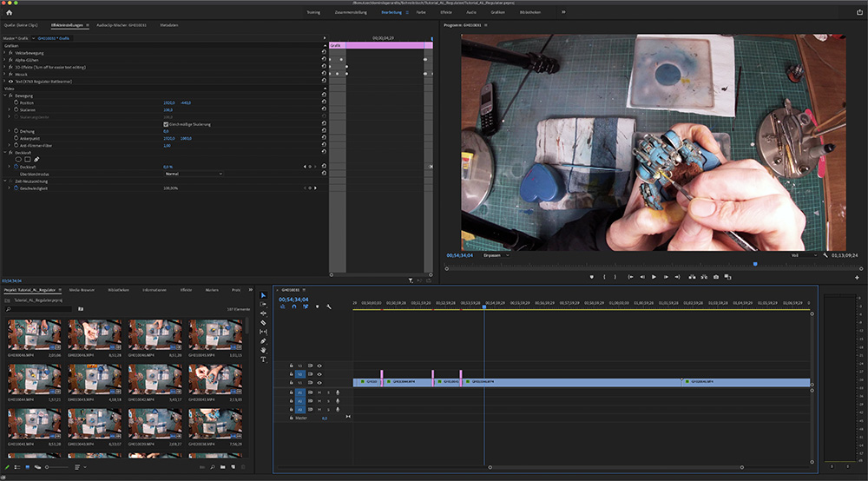Open the Voll playback resolution dropdown

(804, 255)
